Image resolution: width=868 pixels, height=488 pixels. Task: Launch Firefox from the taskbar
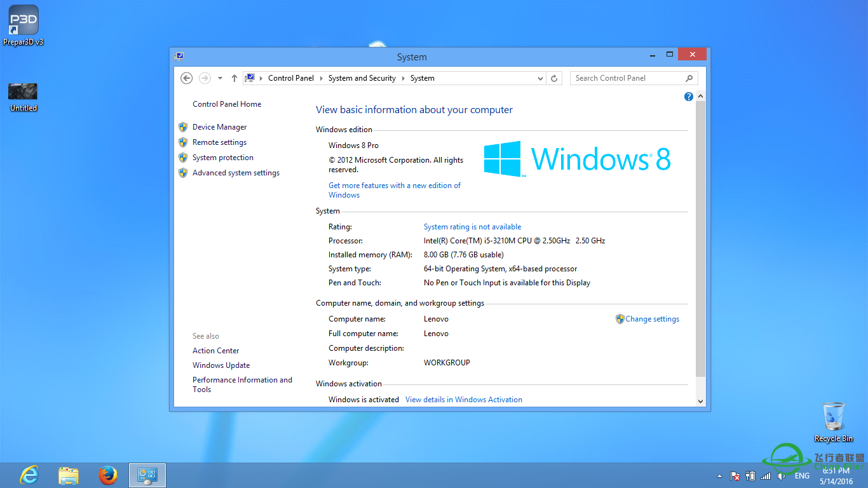click(x=108, y=475)
